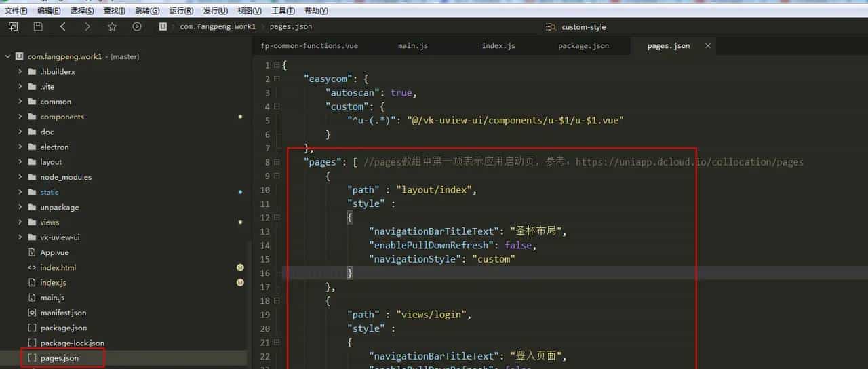This screenshot has height=369, width=868.
Task: Click the index.html file icon
Action: coord(32,267)
